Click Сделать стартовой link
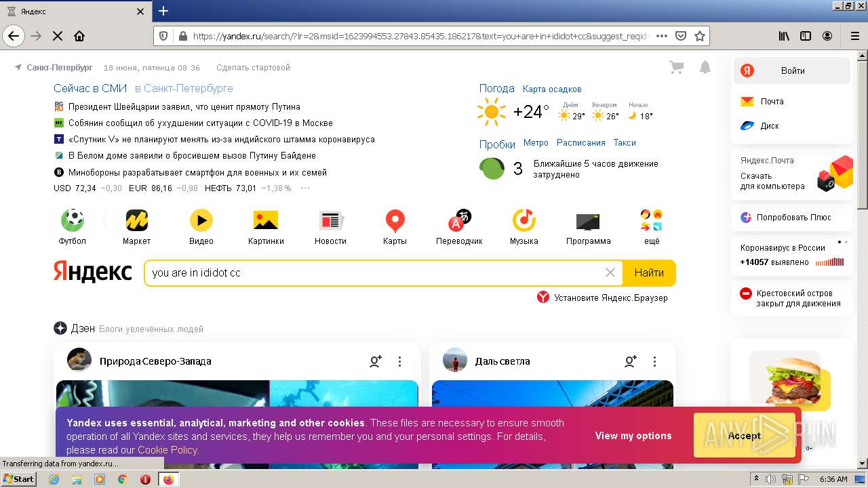The width and height of the screenshot is (868, 488). [253, 68]
